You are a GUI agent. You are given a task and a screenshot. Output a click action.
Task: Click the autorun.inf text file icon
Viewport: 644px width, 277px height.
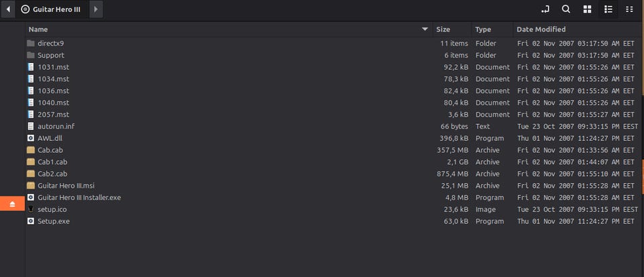tap(31, 126)
